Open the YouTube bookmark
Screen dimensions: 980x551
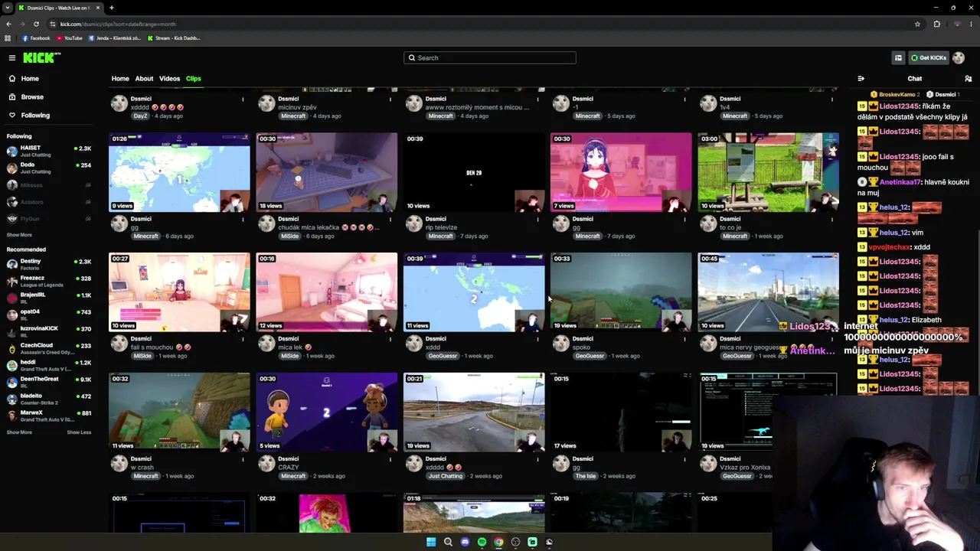tap(69, 37)
